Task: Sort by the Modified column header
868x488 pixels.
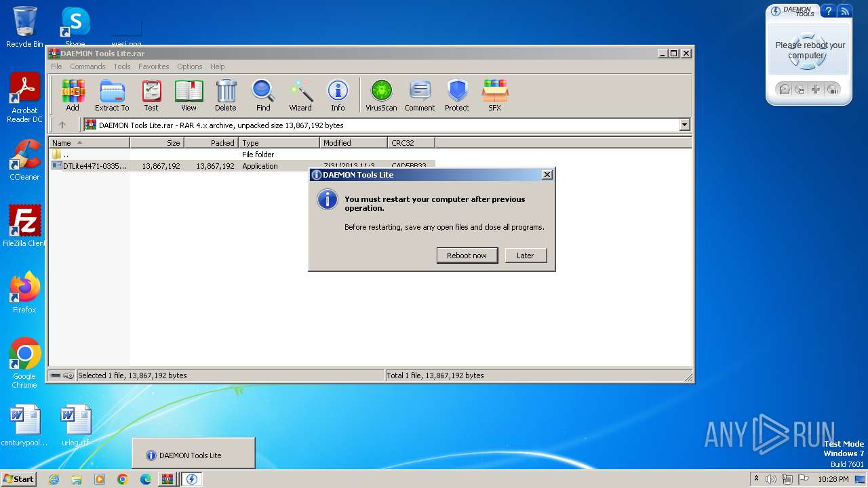Action: click(353, 142)
